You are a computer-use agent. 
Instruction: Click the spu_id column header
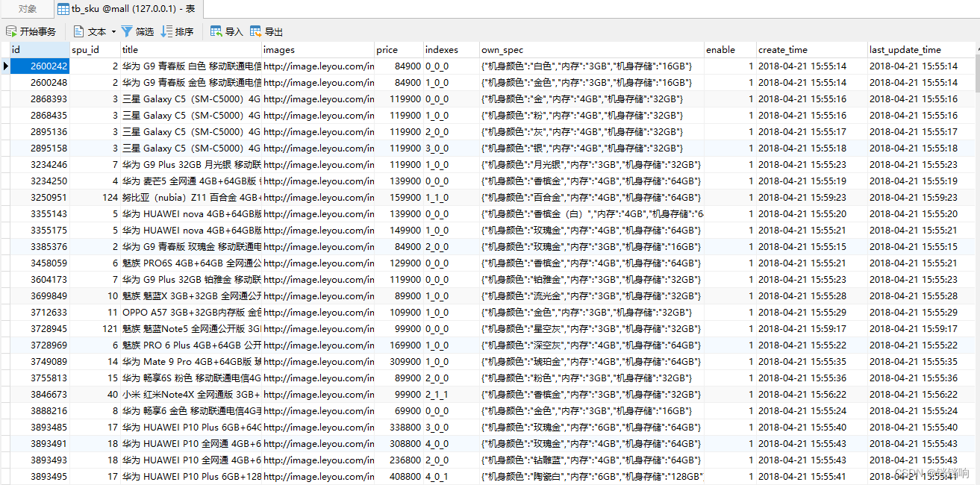95,50
